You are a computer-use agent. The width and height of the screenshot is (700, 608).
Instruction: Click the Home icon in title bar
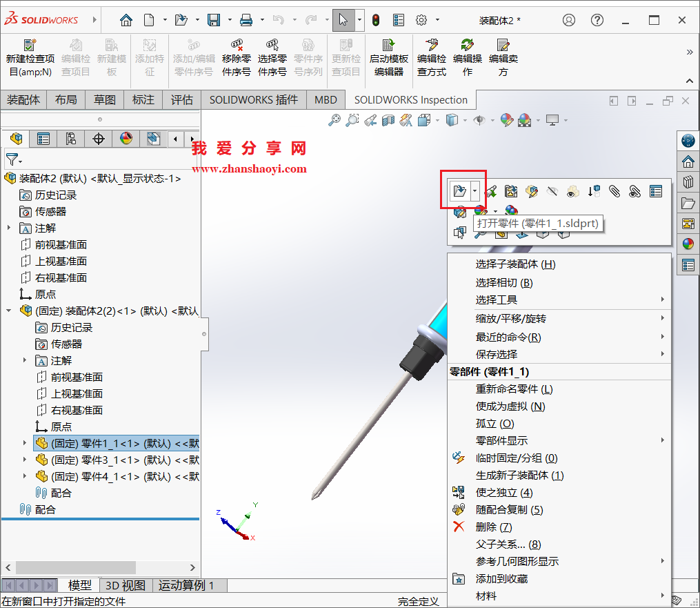coord(126,20)
